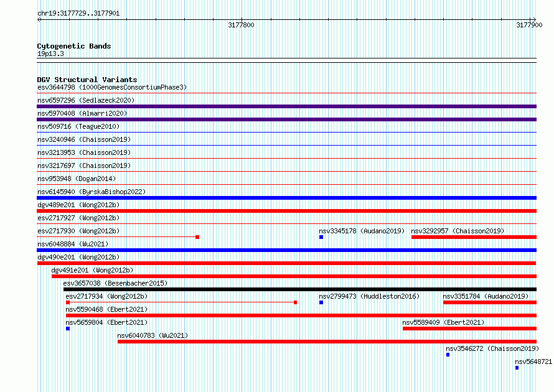This screenshot has height=392, width=554.
Task: Select the nsv6145940 (ByrskaBishop2022) blue bar
Action: point(286,198)
